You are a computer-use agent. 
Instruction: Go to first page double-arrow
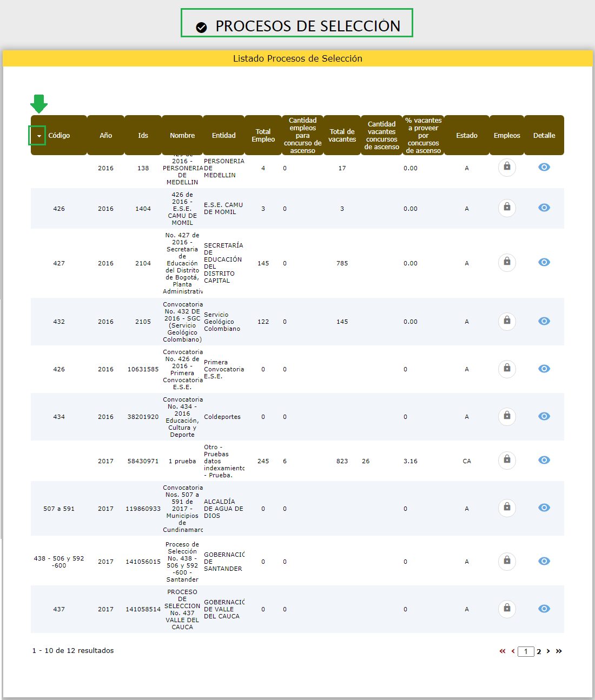click(x=503, y=651)
